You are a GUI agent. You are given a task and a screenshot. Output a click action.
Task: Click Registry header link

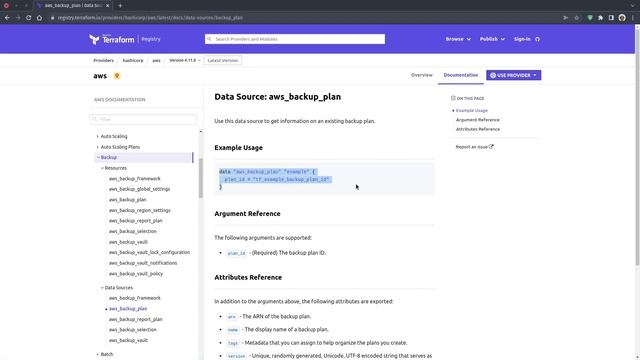(151, 39)
